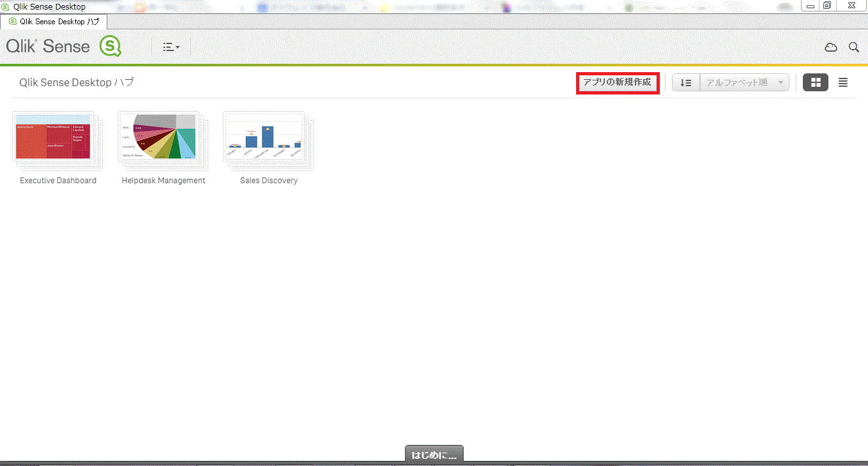Switch to grid view
The image size is (868, 466).
[x=816, y=82]
